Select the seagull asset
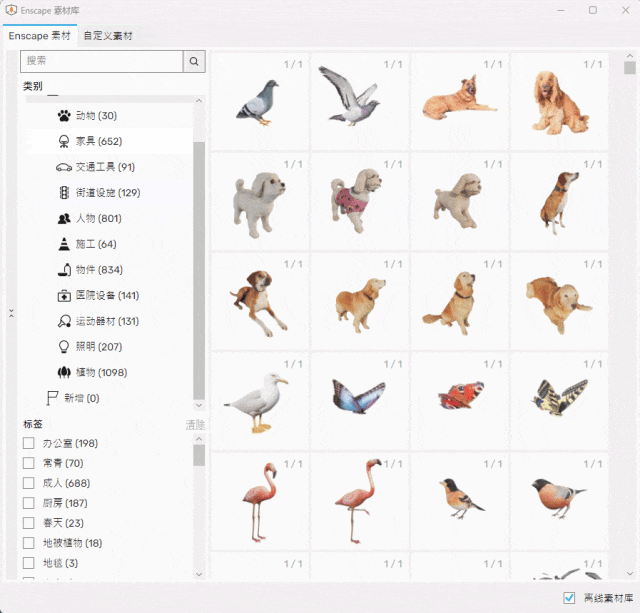Screen dimensions: 640x613 point(260,401)
